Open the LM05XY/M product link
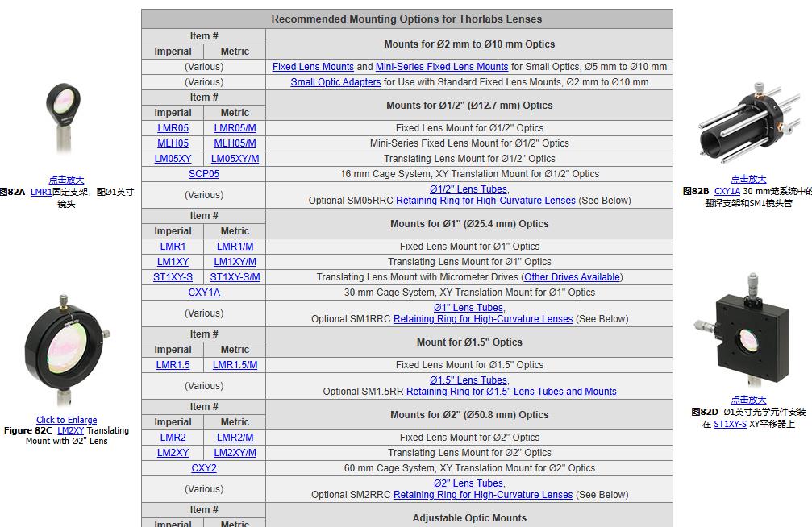The width and height of the screenshot is (812, 527). pos(235,159)
